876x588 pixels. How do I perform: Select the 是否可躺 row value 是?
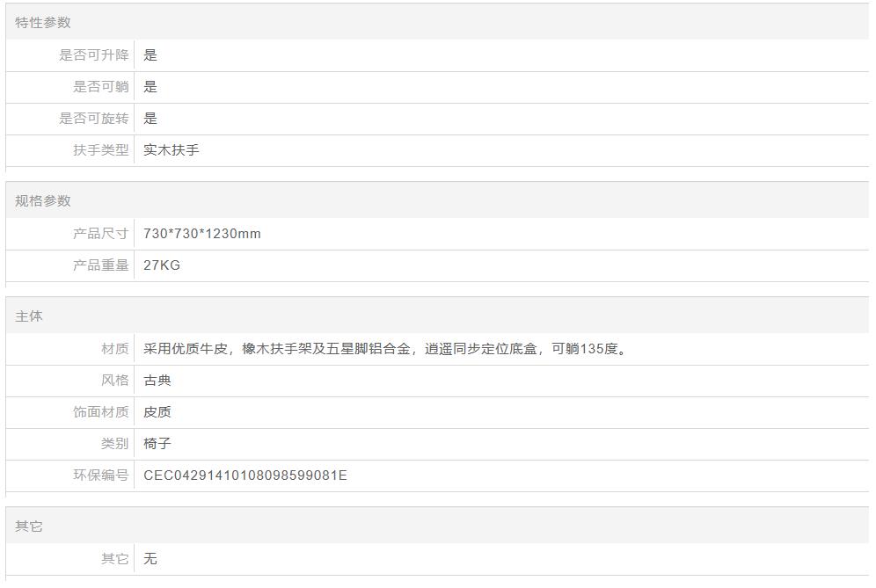click(x=150, y=87)
